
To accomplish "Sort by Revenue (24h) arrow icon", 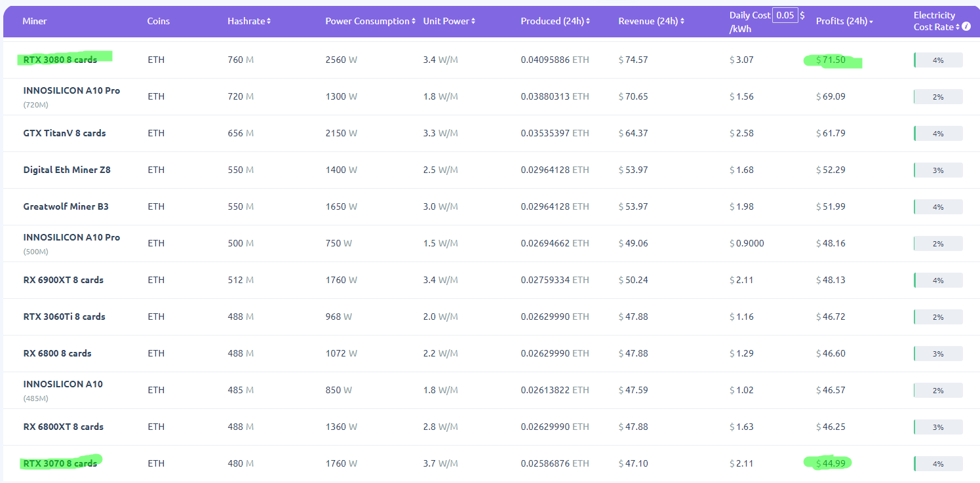I will pos(682,22).
